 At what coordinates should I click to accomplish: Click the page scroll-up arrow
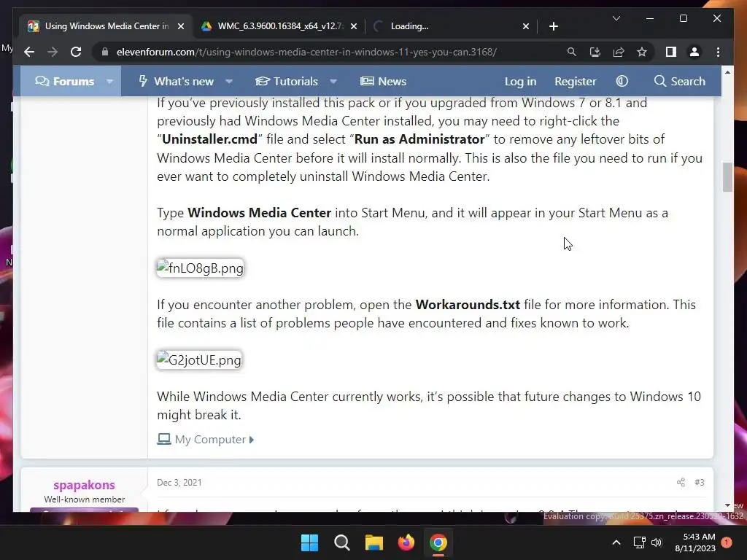pyautogui.click(x=727, y=72)
